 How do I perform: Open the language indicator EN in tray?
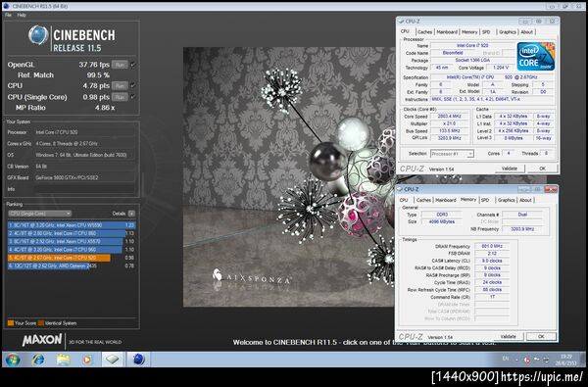506,359
